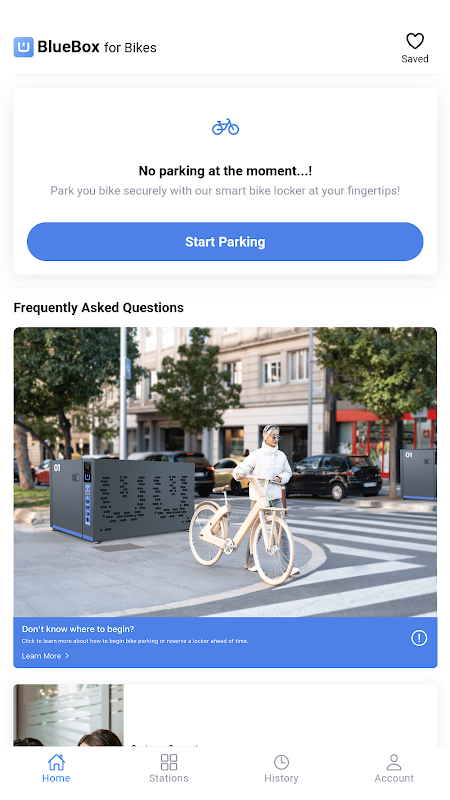The width and height of the screenshot is (450, 800).
Task: Select the Saved label under the heart
Action: 415,59
